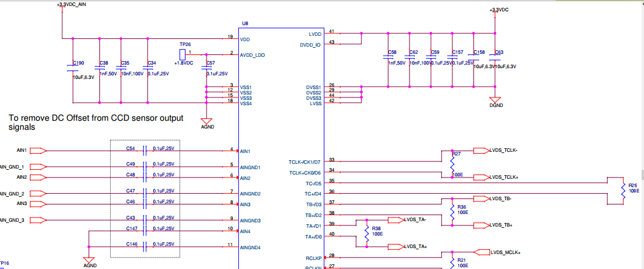The height and width of the screenshot is (269, 644).
Task: Click the LVDD pin name
Action: (315, 33)
